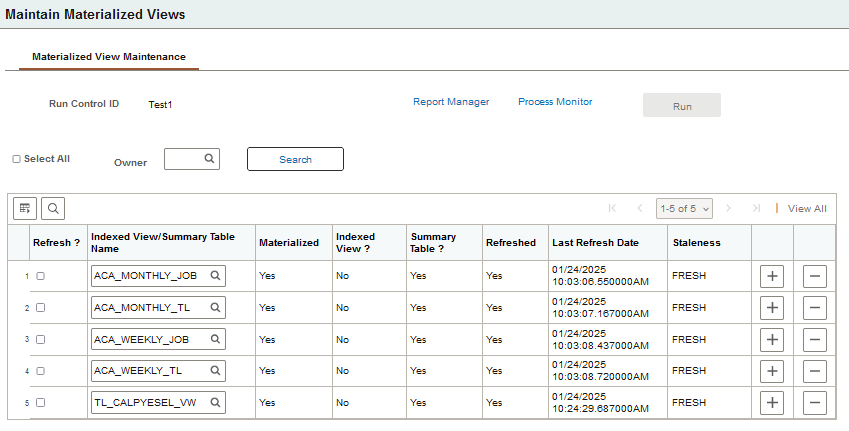Add a row after ACA_MONTHLY_JOB
Image resolution: width=849 pixels, height=431 pixels.
click(772, 276)
